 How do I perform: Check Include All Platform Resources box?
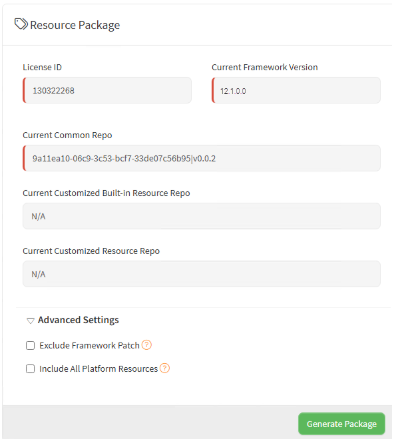[x=30, y=369]
